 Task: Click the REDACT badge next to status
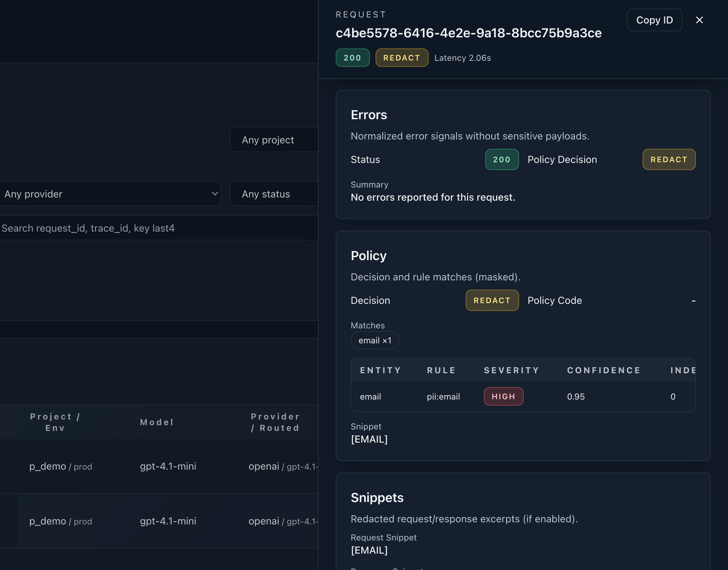tap(401, 57)
